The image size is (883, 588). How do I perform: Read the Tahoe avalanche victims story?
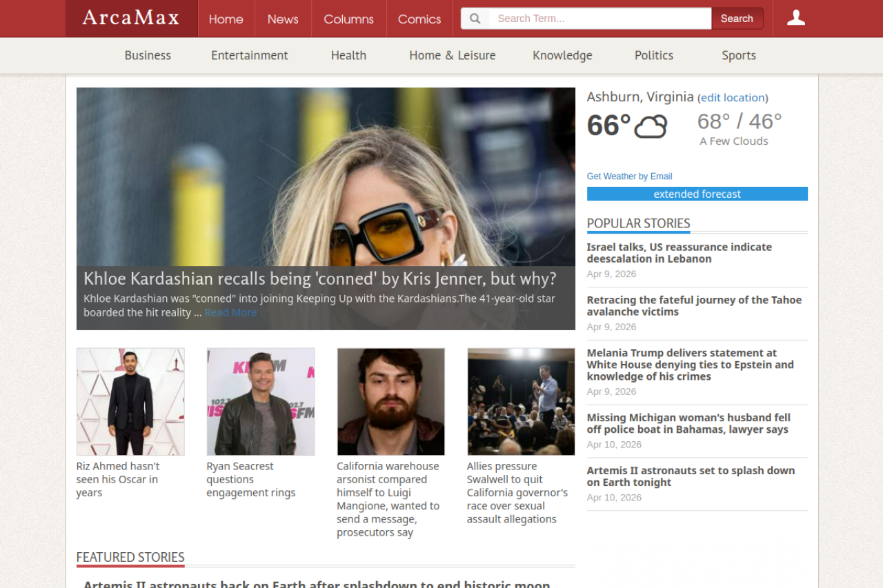(x=694, y=305)
